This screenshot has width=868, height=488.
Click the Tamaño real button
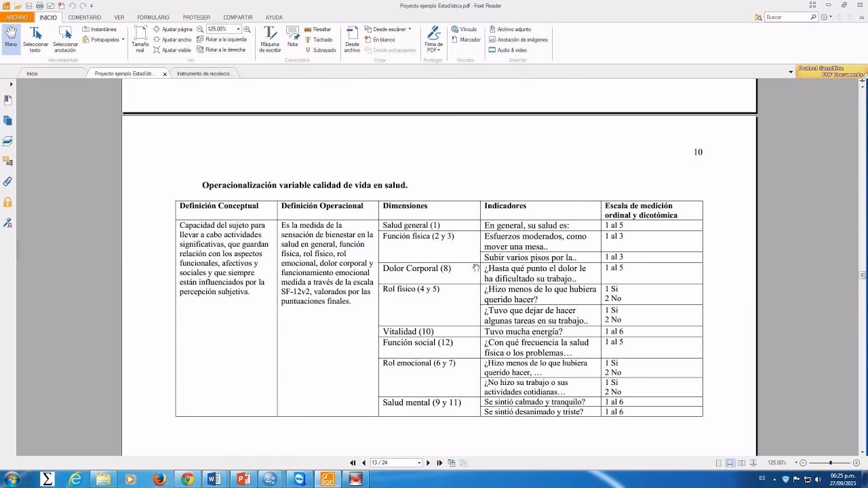tap(140, 39)
